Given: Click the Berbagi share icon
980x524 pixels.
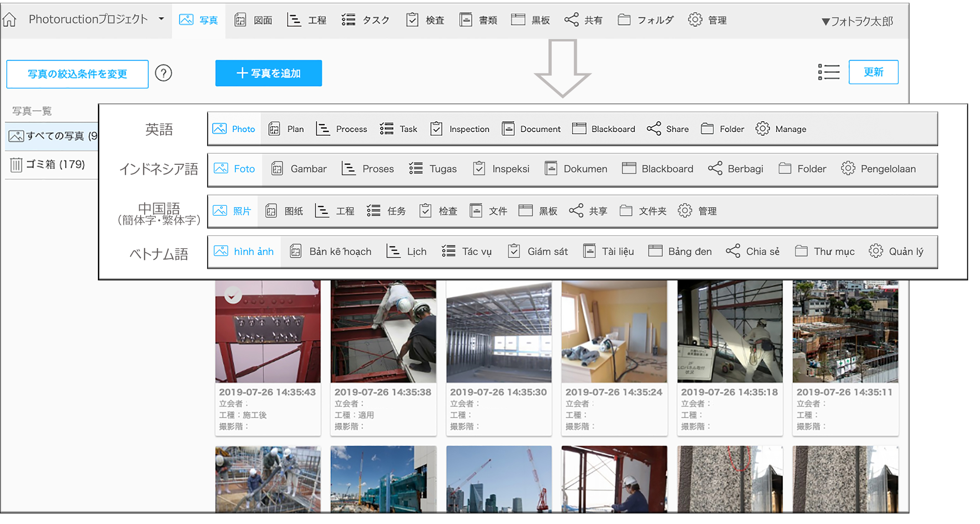Looking at the screenshot, I should (x=715, y=168).
